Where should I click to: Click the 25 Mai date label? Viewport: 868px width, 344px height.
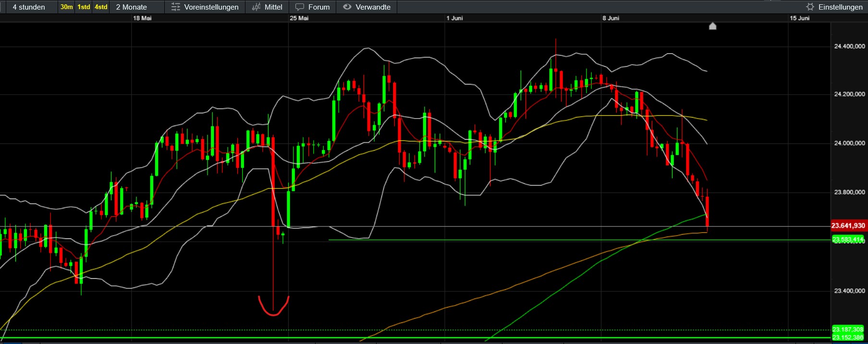point(299,18)
